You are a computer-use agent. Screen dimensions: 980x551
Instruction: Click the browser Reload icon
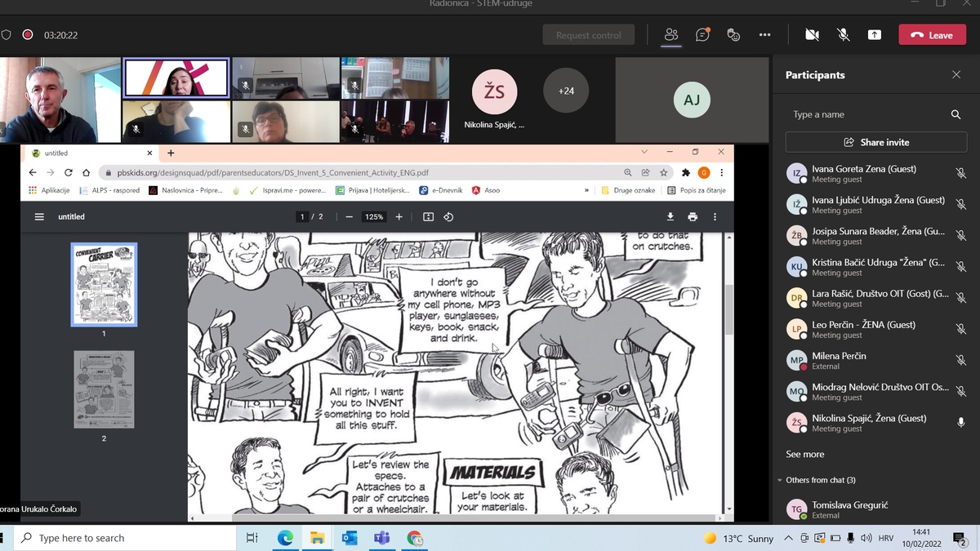point(68,172)
